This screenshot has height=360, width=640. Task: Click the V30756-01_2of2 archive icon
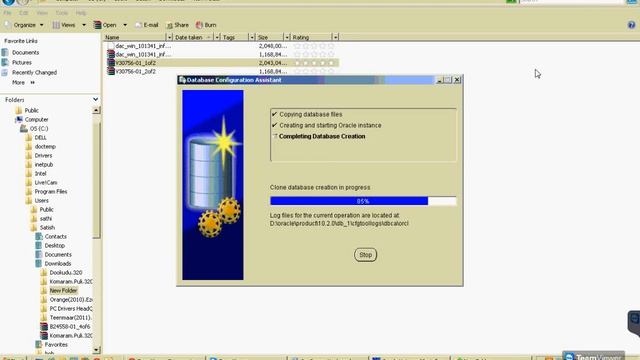click(111, 71)
